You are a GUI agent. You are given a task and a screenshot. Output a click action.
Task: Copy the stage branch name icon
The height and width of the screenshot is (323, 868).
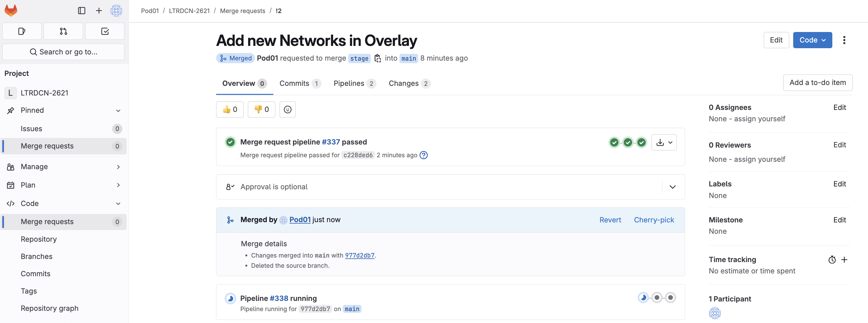[x=378, y=58]
